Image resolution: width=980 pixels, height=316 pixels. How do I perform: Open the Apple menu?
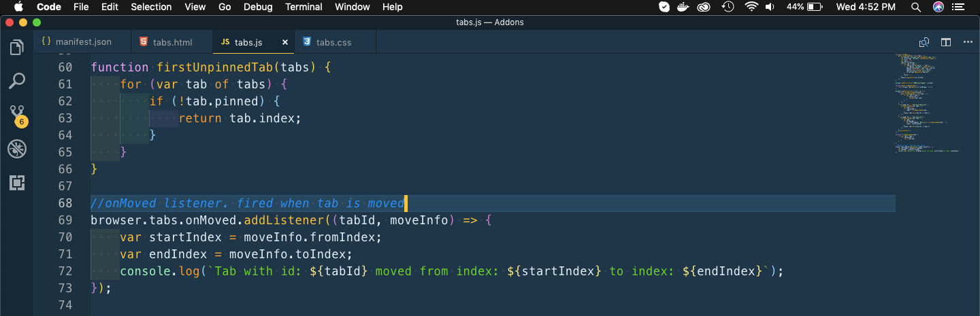18,7
